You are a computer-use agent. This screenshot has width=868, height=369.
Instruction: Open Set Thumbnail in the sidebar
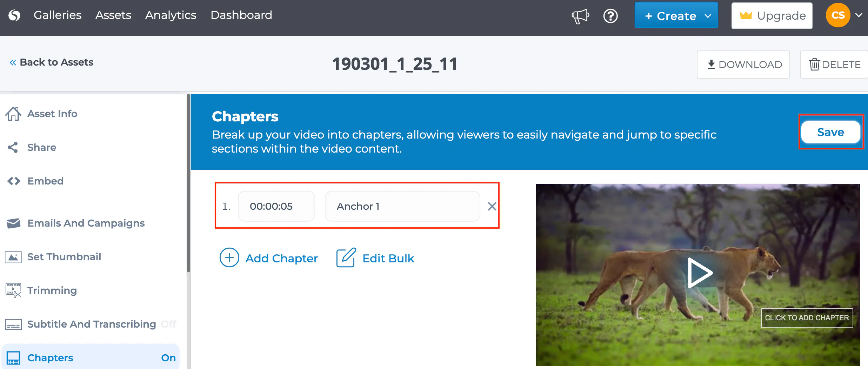point(53,257)
